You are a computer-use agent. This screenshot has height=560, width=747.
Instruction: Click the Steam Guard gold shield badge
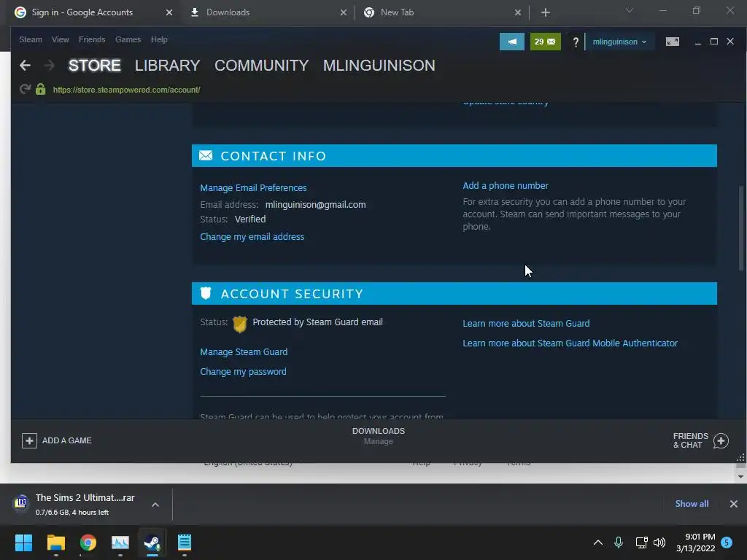(x=239, y=324)
